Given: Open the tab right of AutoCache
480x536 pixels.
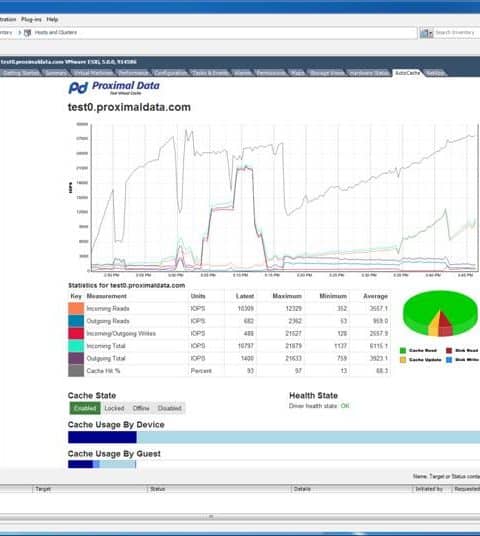Looking at the screenshot, I should tap(435, 73).
